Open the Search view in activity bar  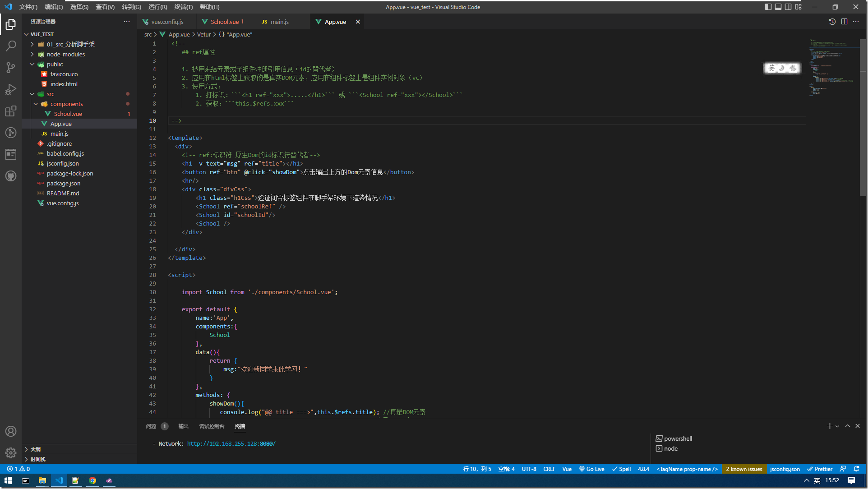[x=11, y=46]
